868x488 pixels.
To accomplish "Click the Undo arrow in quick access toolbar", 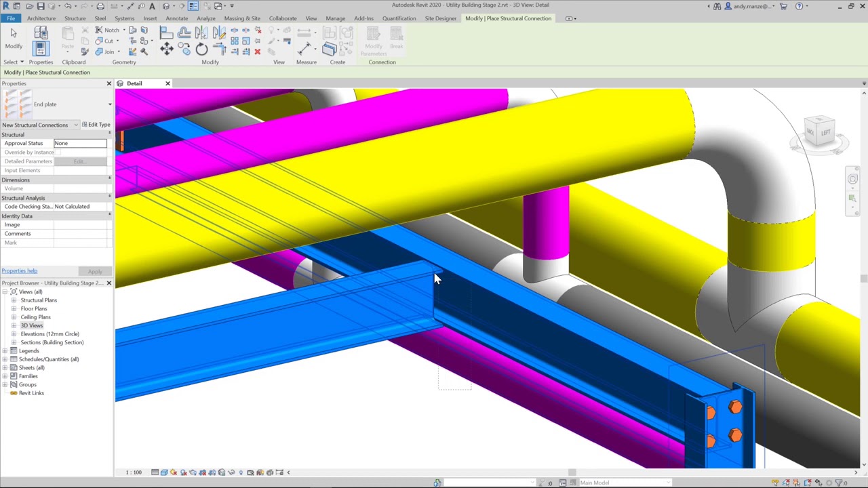I will pos(68,6).
